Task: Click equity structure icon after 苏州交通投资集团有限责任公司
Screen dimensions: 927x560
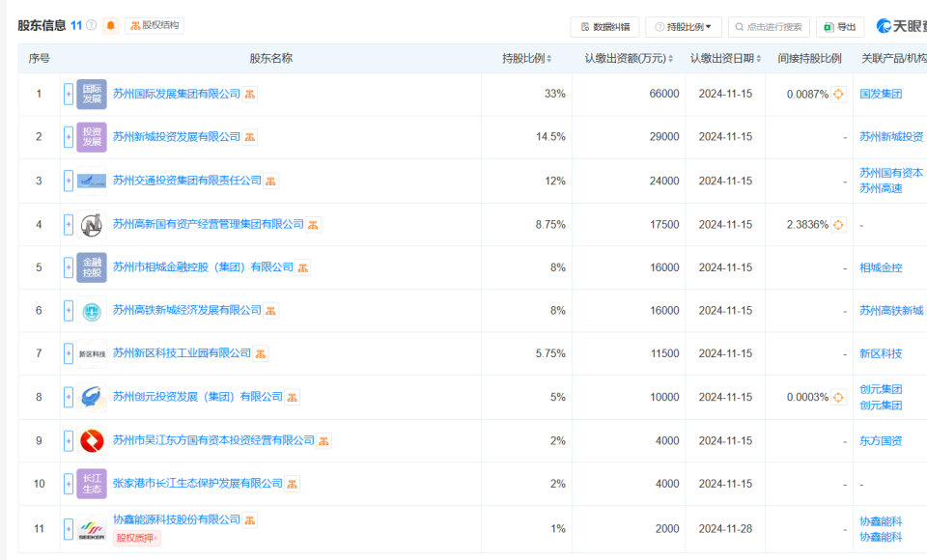Action: pyautogui.click(x=270, y=182)
